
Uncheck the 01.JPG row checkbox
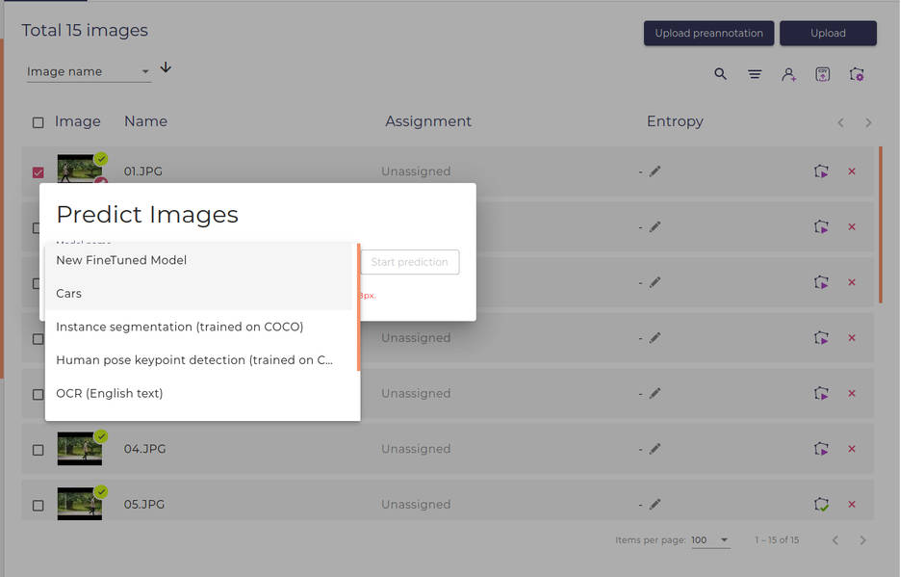[37, 171]
